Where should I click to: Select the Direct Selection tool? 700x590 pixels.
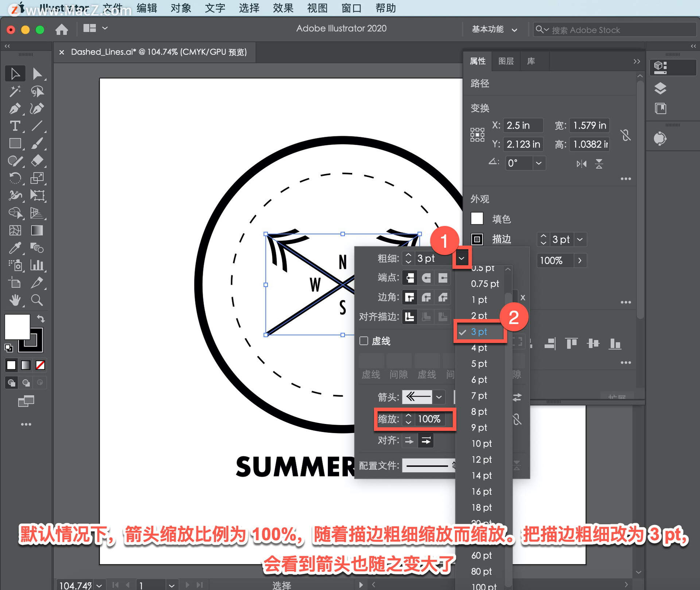[x=37, y=74]
